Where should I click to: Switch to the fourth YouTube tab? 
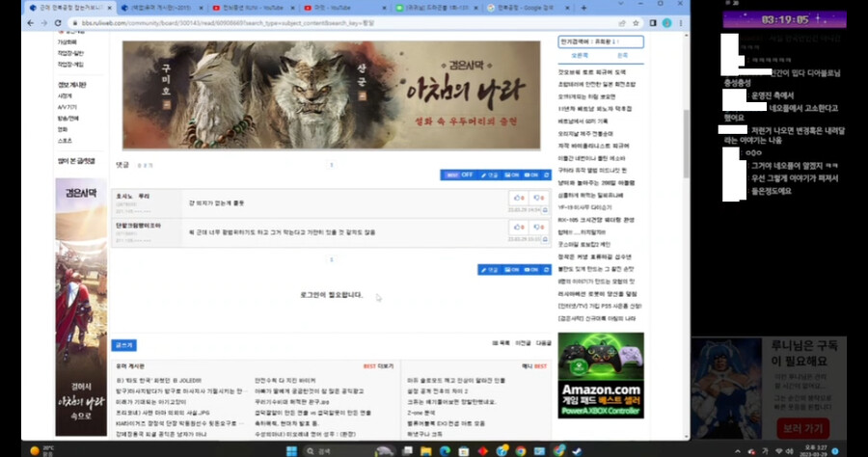click(343, 8)
